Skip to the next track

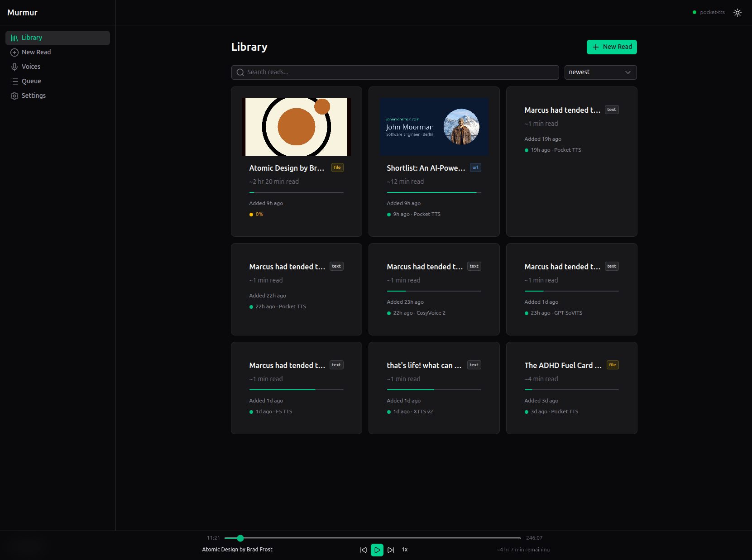391,550
